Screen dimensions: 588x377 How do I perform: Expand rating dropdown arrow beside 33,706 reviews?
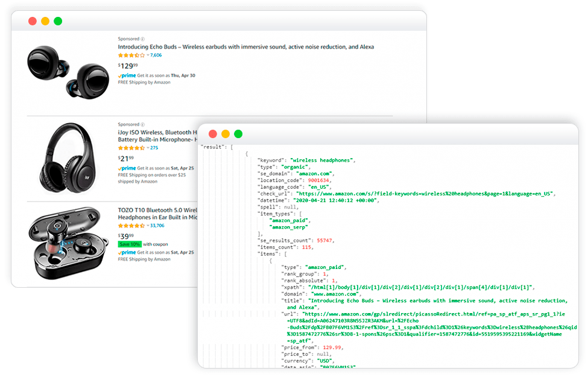click(148, 226)
